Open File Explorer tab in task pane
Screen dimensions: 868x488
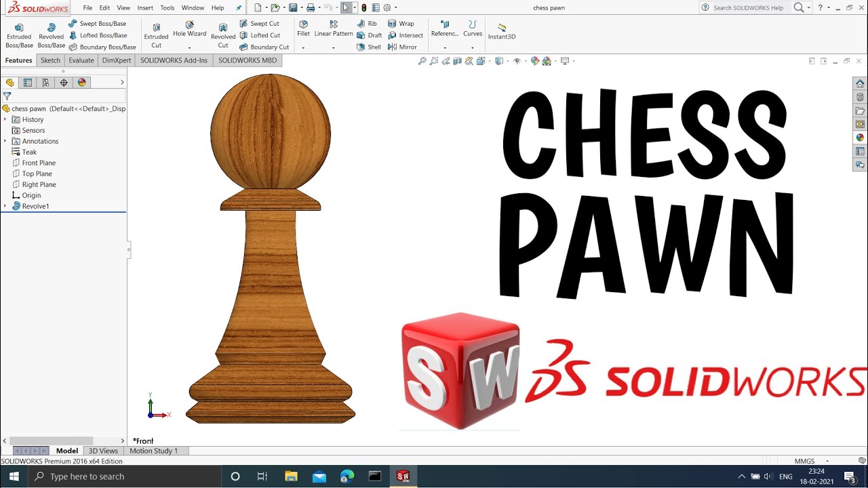[860, 111]
